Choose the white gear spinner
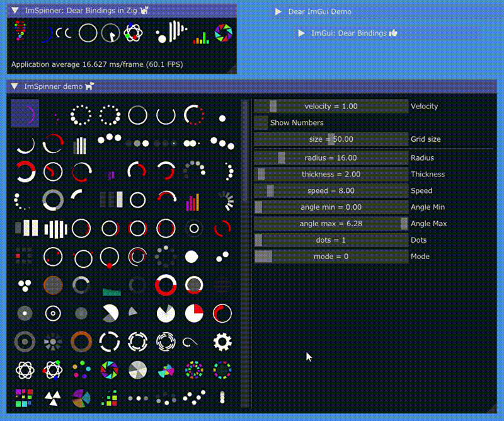504x421 pixels. [222, 342]
